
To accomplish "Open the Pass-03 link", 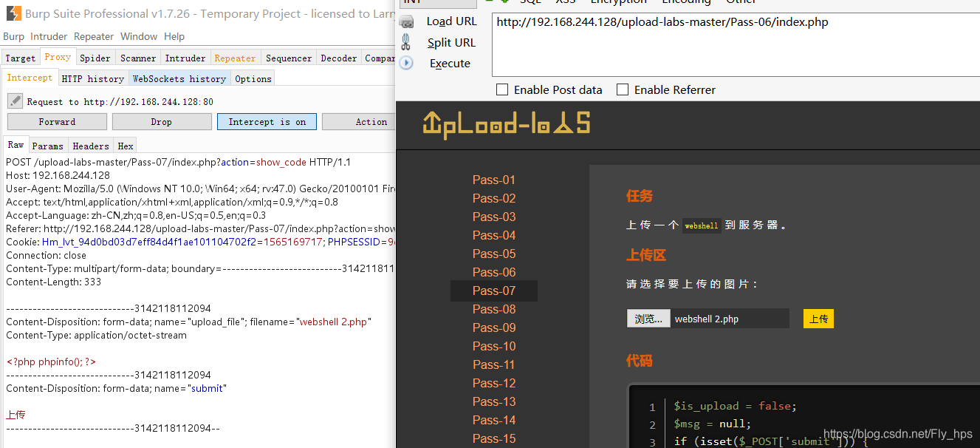I will coord(494,217).
